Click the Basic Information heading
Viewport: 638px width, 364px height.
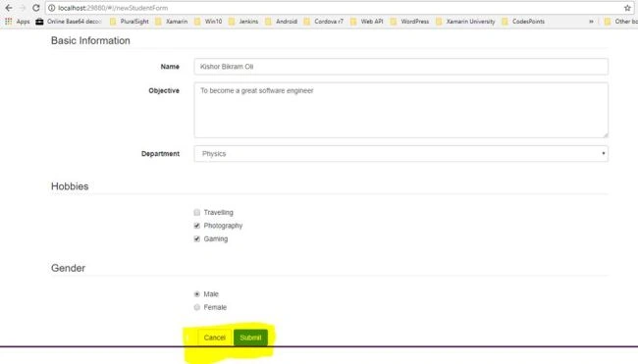coord(90,40)
